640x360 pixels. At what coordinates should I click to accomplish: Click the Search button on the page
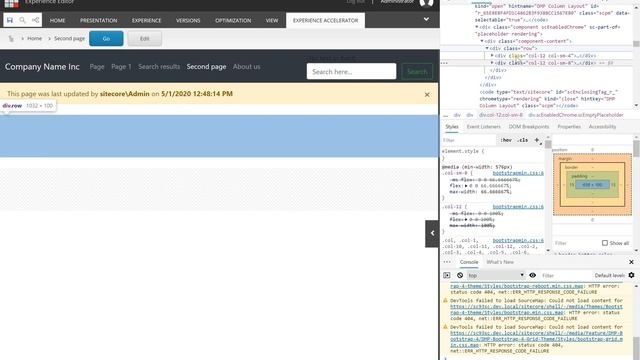(417, 72)
